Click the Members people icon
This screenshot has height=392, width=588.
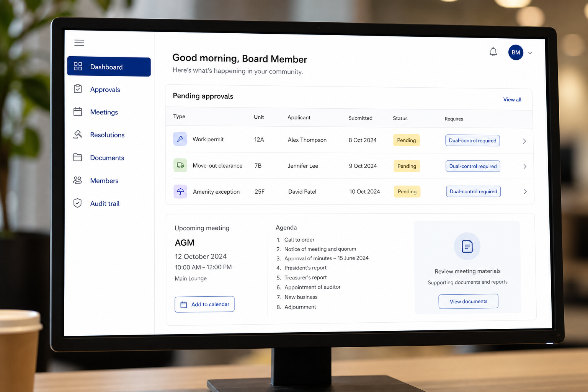tap(78, 180)
